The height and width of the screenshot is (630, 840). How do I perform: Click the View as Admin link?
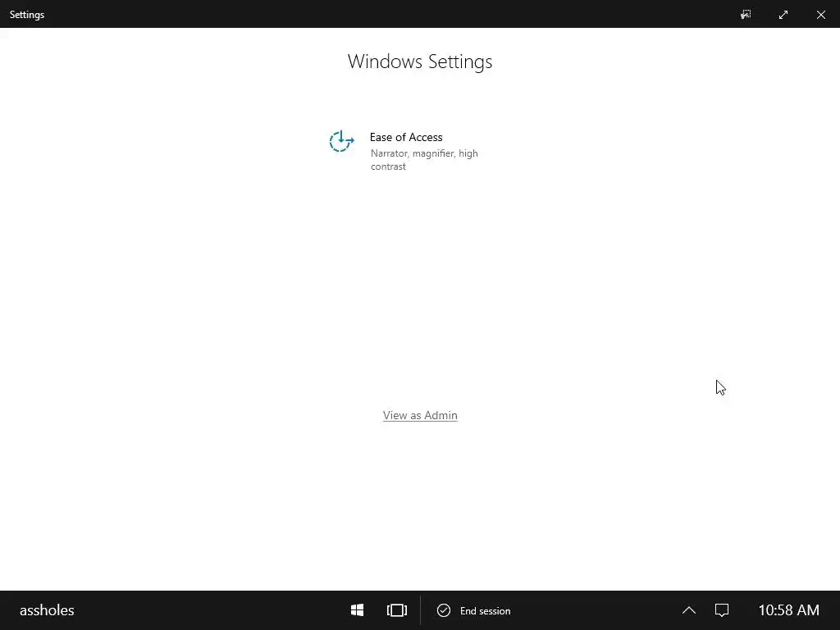click(420, 415)
